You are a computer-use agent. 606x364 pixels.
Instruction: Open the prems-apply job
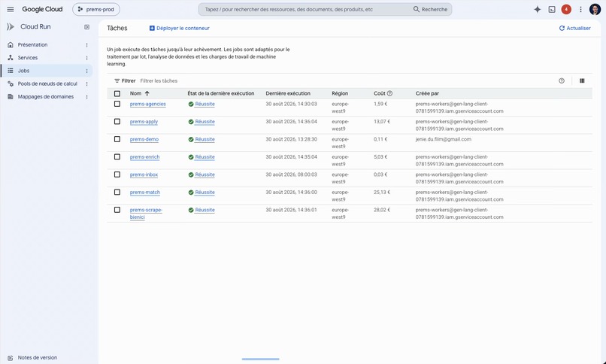(144, 122)
